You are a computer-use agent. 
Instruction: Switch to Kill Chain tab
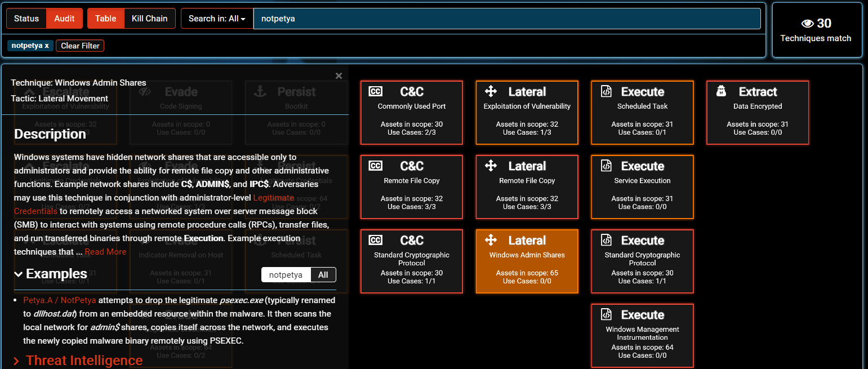coord(149,19)
